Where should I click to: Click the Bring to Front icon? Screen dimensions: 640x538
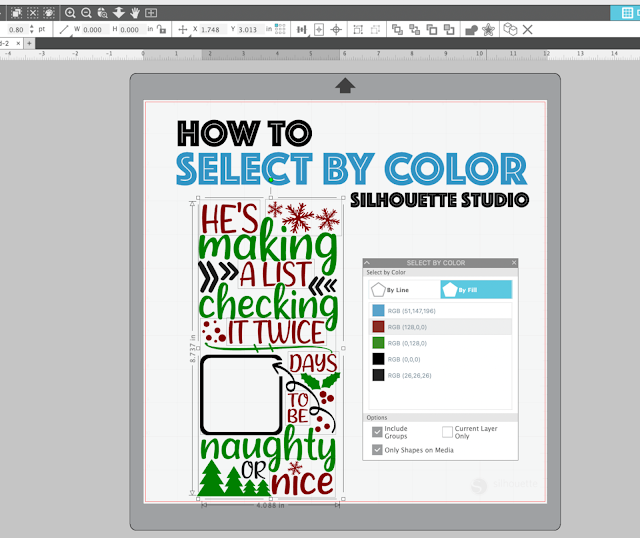pyautogui.click(x=397, y=29)
